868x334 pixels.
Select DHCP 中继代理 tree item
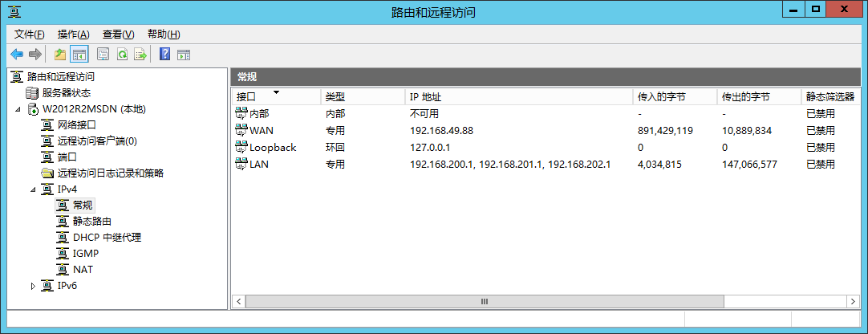click(107, 238)
